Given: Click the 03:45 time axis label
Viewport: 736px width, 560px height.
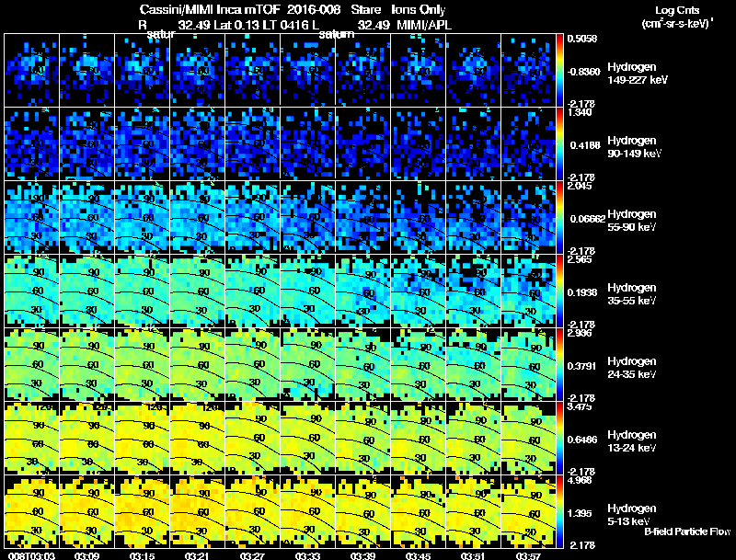Looking at the screenshot, I should tap(418, 555).
